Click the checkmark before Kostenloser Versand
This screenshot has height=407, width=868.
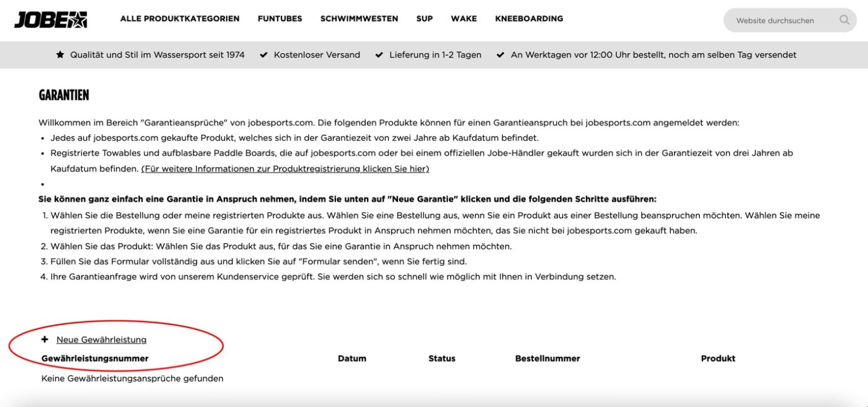click(263, 55)
